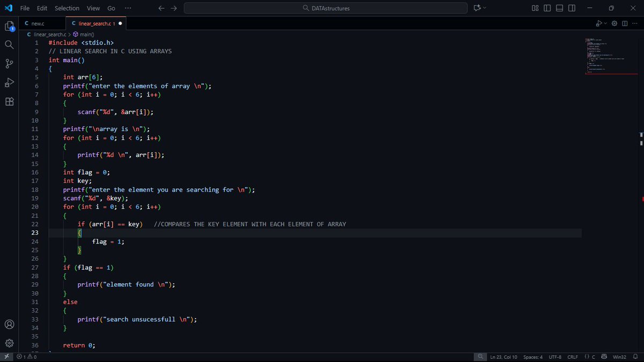Open the Selection menu
Screen dimensions: 644x362
[x=67, y=8]
